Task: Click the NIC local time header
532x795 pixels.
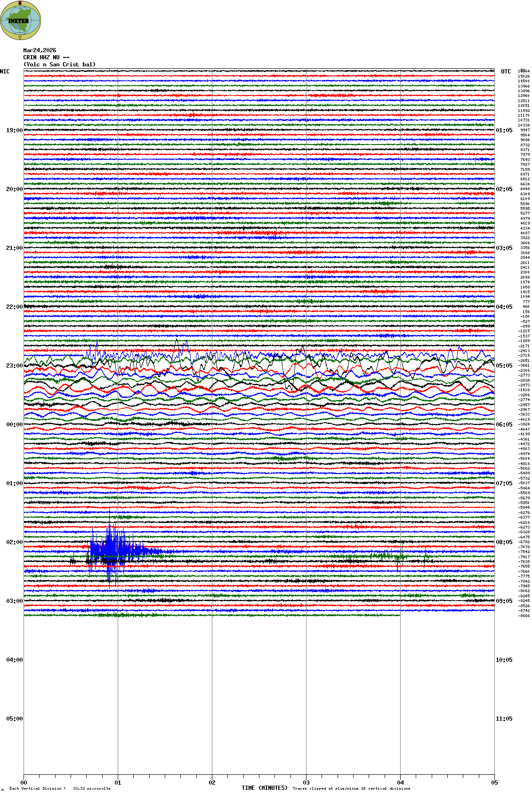Action: 5,72
